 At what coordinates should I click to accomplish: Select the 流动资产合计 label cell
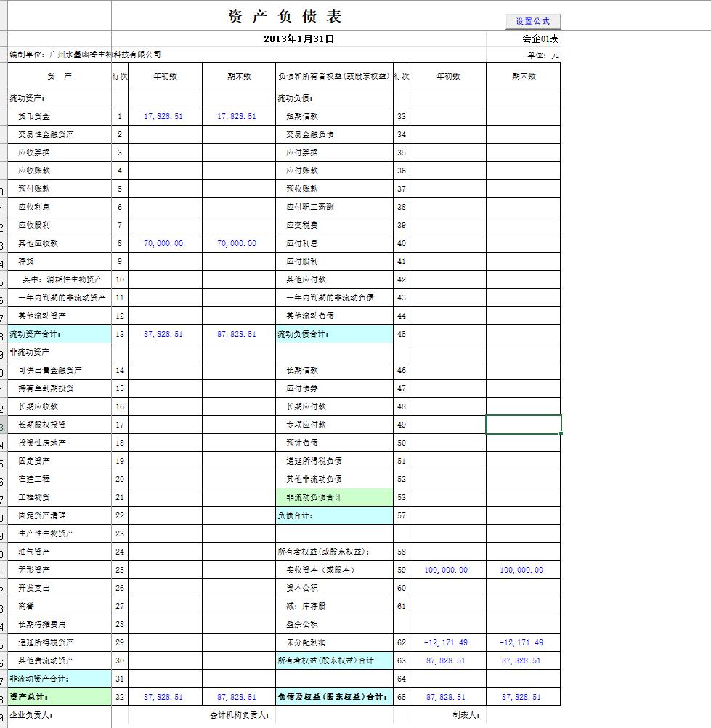coord(60,334)
